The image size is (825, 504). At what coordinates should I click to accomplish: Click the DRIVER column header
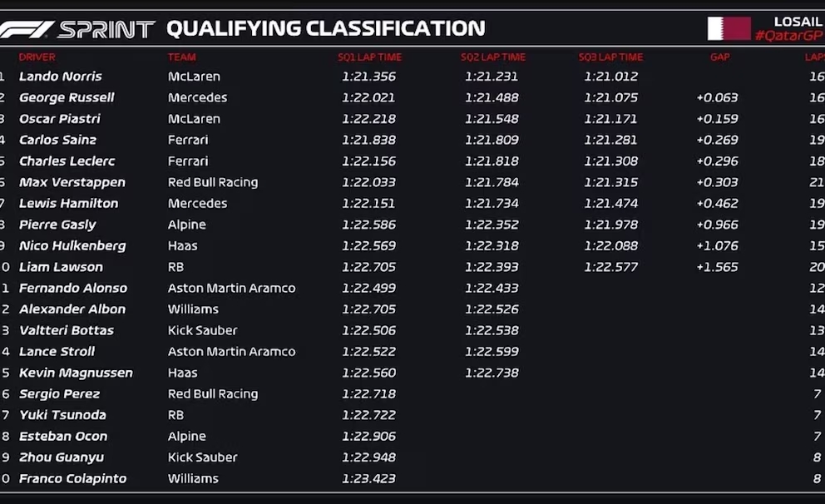tap(37, 57)
